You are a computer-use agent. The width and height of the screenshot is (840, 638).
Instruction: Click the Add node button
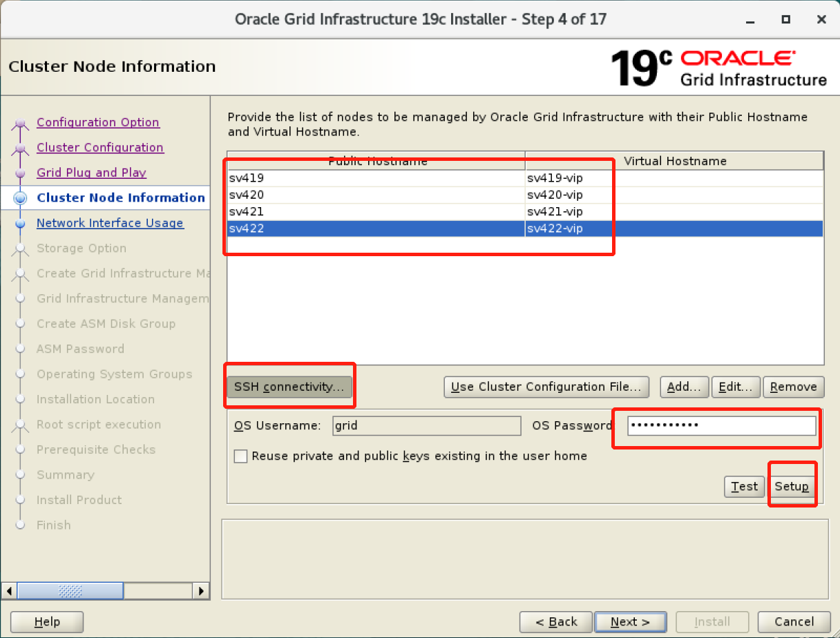click(x=685, y=387)
